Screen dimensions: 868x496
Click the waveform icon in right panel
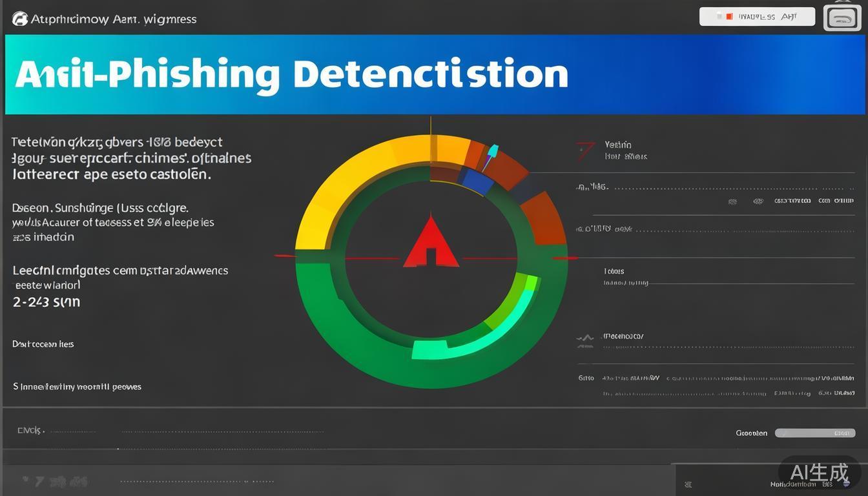click(x=584, y=338)
